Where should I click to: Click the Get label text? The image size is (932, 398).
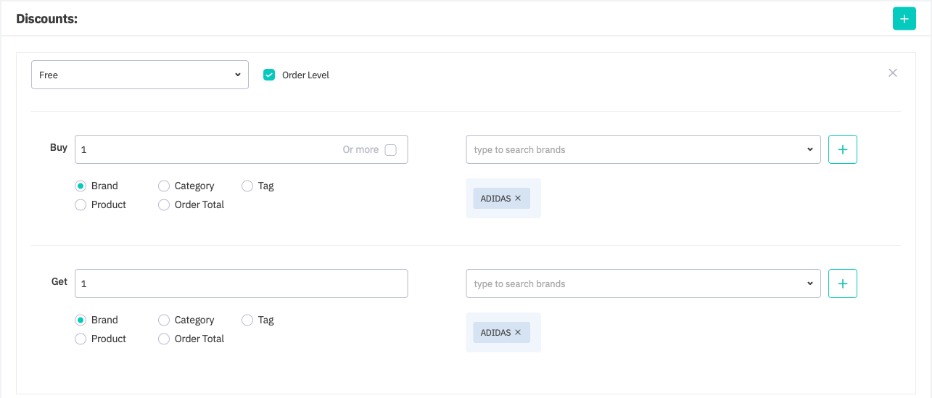[x=59, y=282]
